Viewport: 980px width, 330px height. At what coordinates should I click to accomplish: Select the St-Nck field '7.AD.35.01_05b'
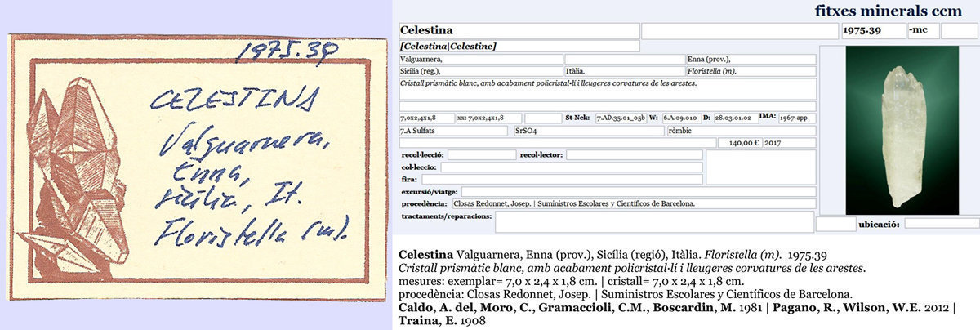pos(621,118)
